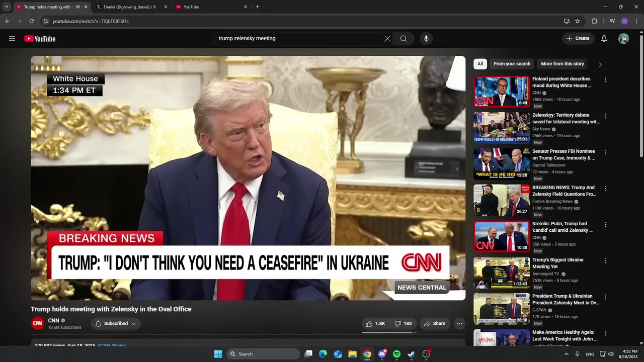Screen dimensions: 644x362
Task: Select the From your search chip
Action: pos(512,64)
